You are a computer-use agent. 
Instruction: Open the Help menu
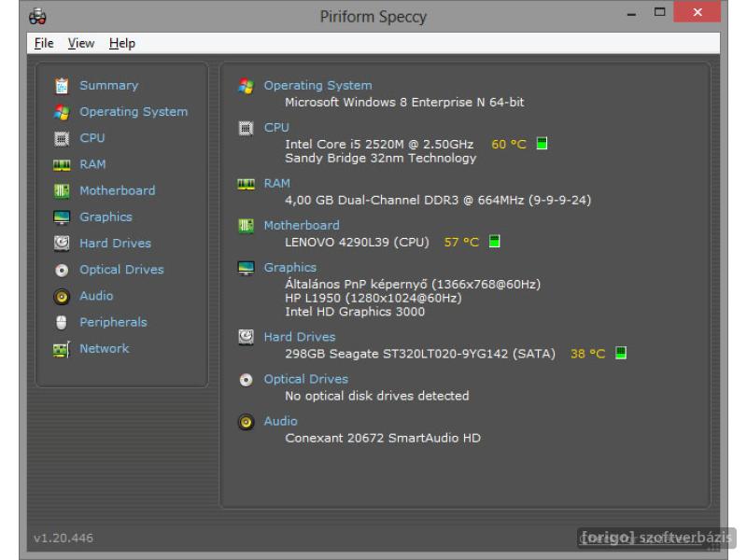122,43
